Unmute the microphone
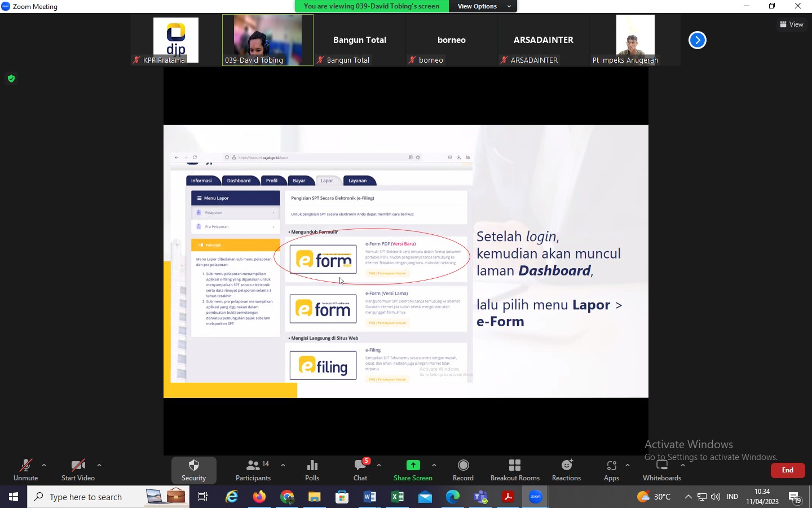This screenshot has width=812, height=508. click(x=25, y=470)
